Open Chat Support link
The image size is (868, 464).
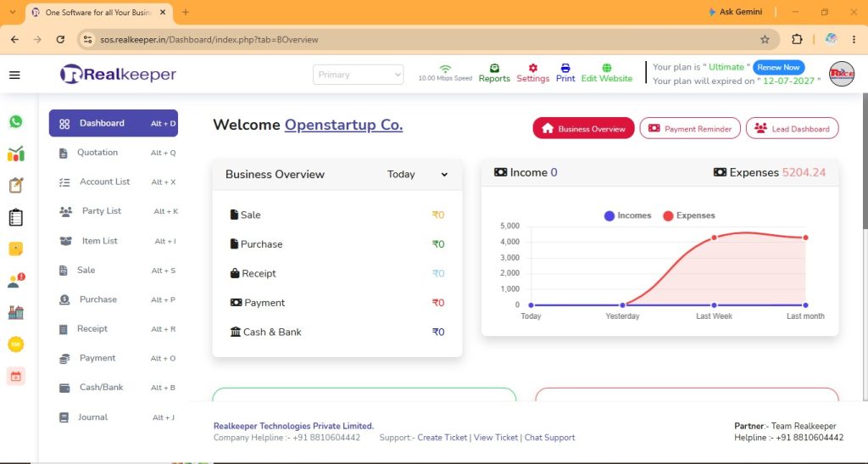click(549, 438)
